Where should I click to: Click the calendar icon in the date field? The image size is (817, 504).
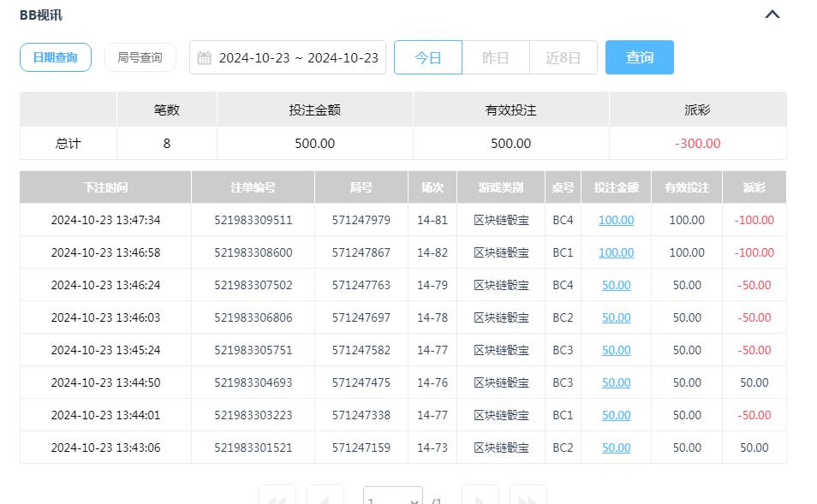(204, 56)
